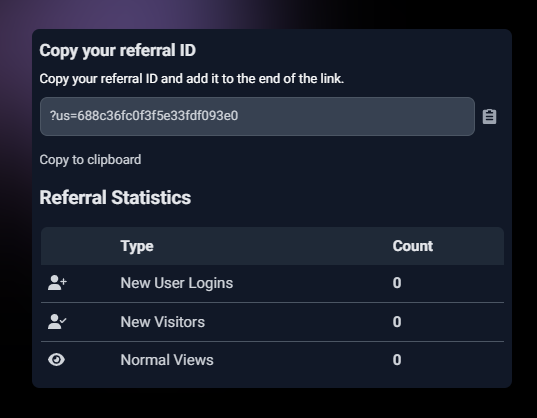Select the referral ID input field
Screen dimensions: 537x418
pos(257,116)
